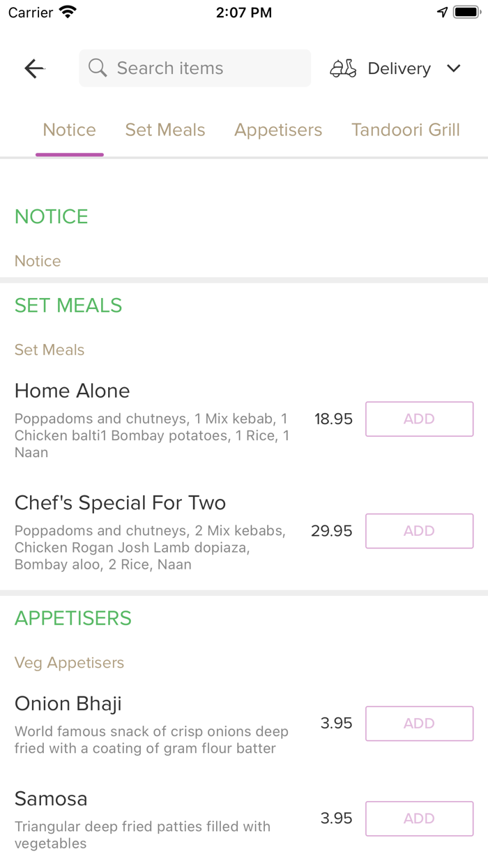Screen dimensions: 488x868
Task: Click the Search items field
Action: pos(202,68)
